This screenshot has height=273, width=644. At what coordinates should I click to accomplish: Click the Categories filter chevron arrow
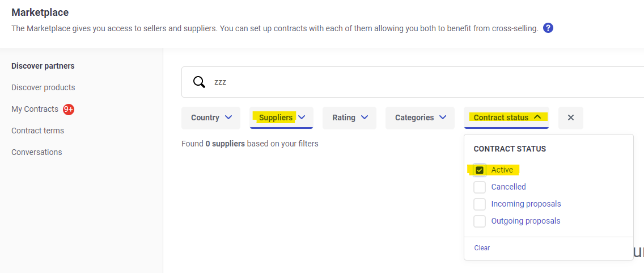coord(443,117)
